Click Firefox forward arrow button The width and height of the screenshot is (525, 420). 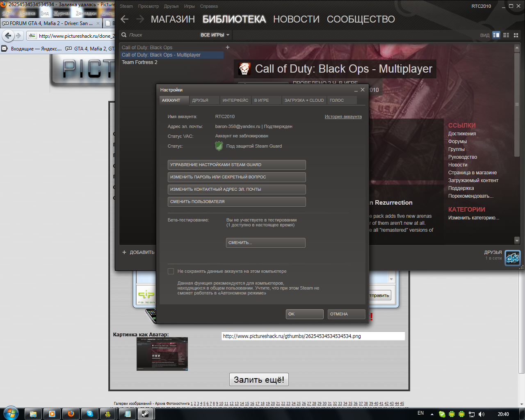(x=18, y=36)
